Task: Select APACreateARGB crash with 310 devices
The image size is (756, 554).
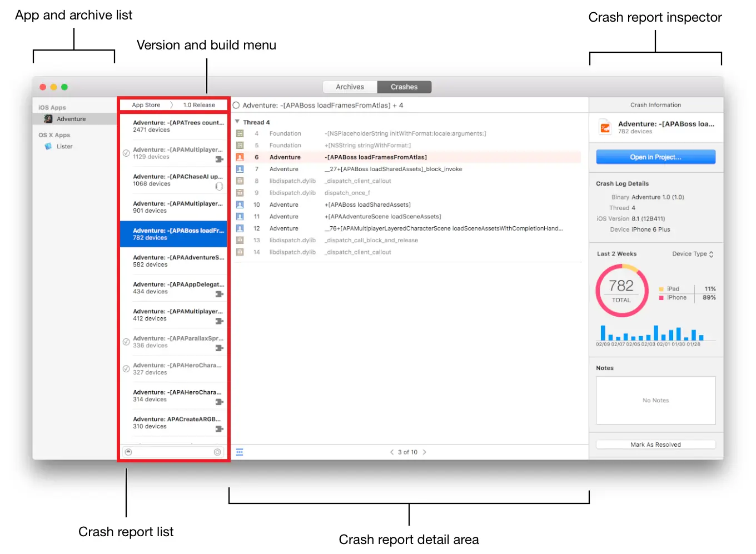Action: pos(173,423)
